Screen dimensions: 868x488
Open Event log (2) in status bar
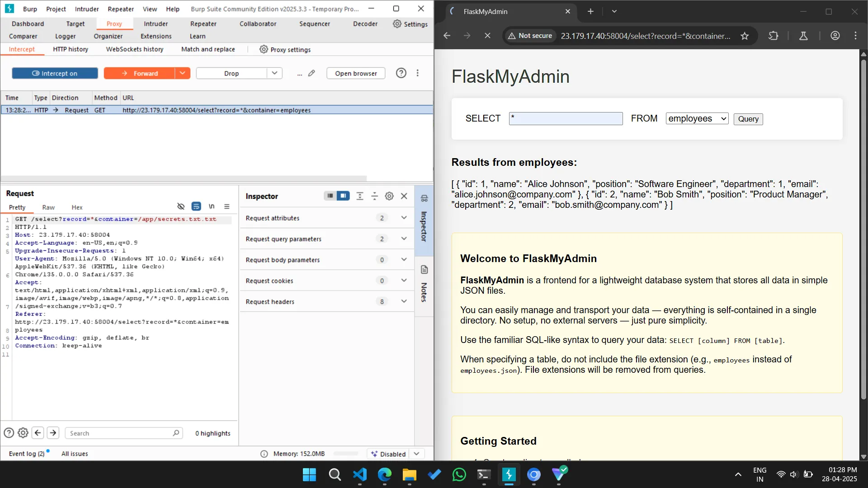click(x=27, y=454)
